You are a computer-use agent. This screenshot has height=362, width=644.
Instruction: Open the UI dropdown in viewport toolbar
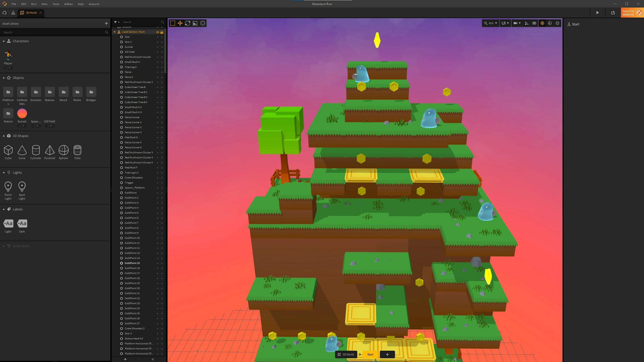(x=505, y=23)
